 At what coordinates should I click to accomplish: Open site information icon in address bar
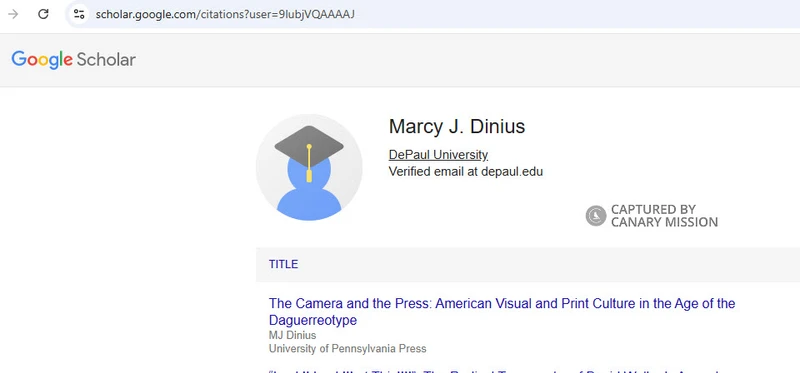tap(79, 14)
